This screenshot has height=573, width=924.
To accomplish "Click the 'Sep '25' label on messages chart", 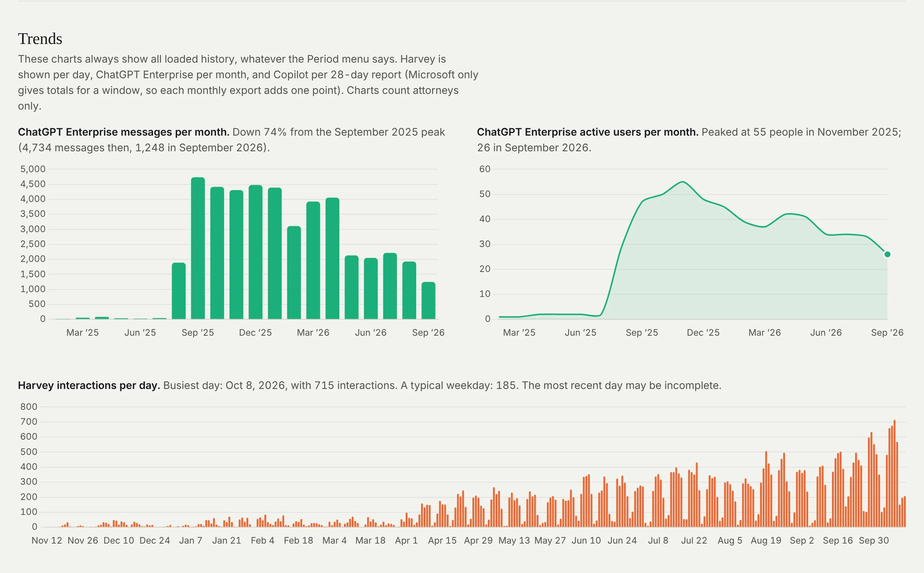I will pyautogui.click(x=198, y=333).
